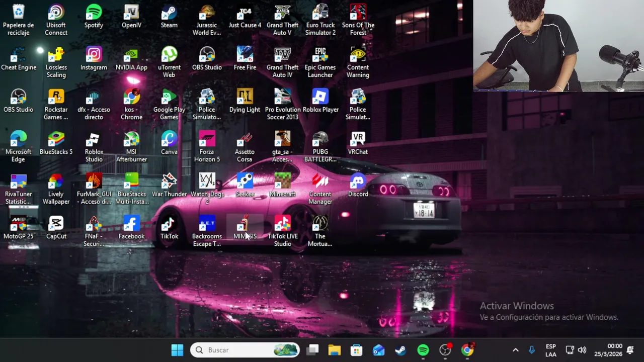The width and height of the screenshot is (644, 362).
Task: Click the microphone tray indicator
Action: click(x=532, y=350)
